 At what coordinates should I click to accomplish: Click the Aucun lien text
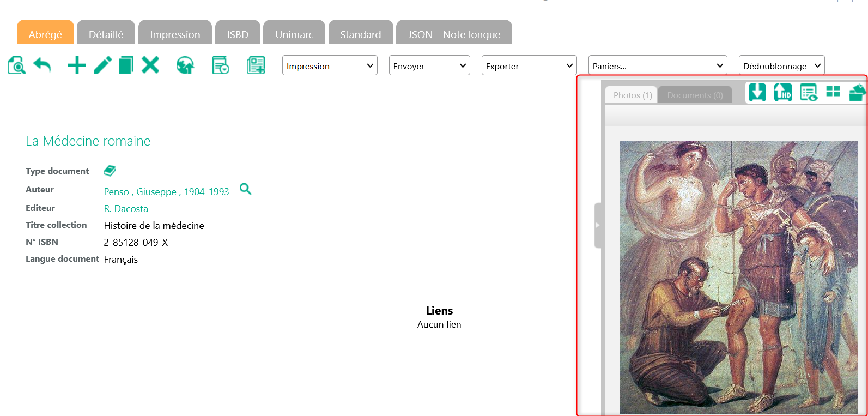[x=439, y=324]
